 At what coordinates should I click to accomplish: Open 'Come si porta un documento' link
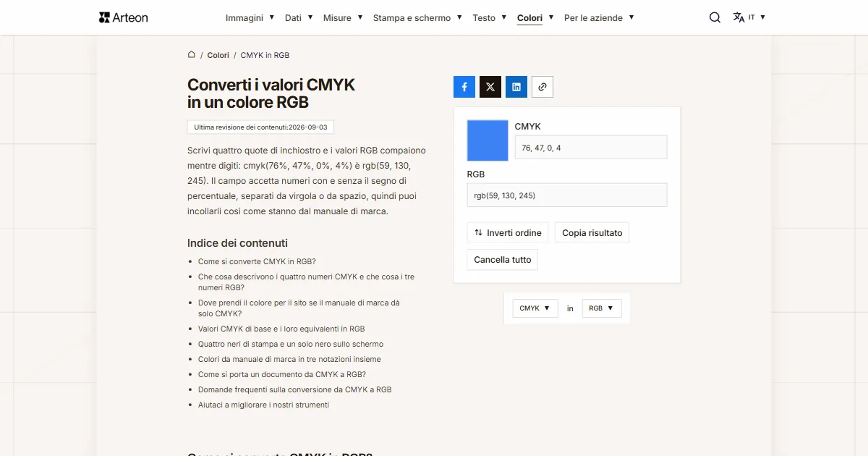click(282, 374)
